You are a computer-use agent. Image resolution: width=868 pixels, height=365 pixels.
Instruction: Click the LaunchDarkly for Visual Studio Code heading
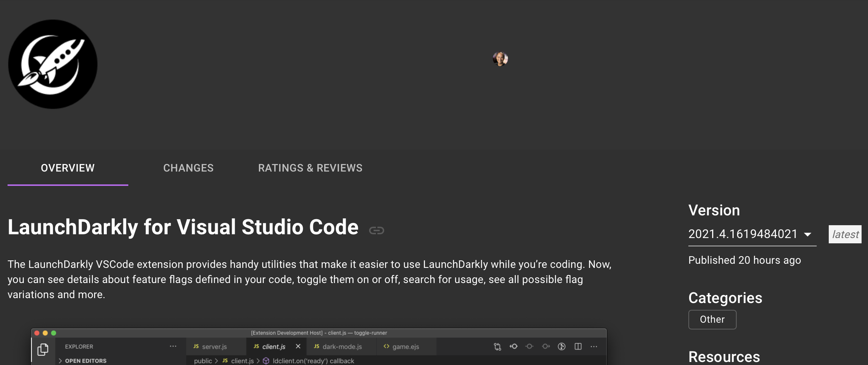point(183,227)
